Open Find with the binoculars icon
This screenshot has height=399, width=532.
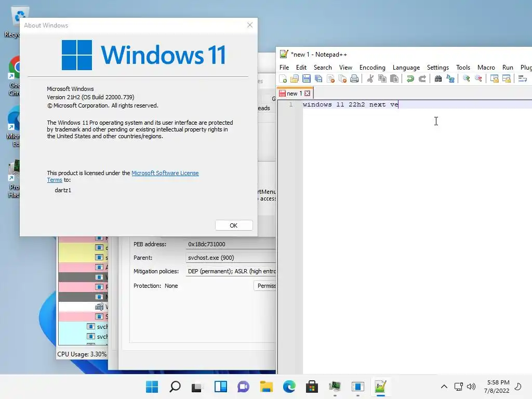coord(438,79)
